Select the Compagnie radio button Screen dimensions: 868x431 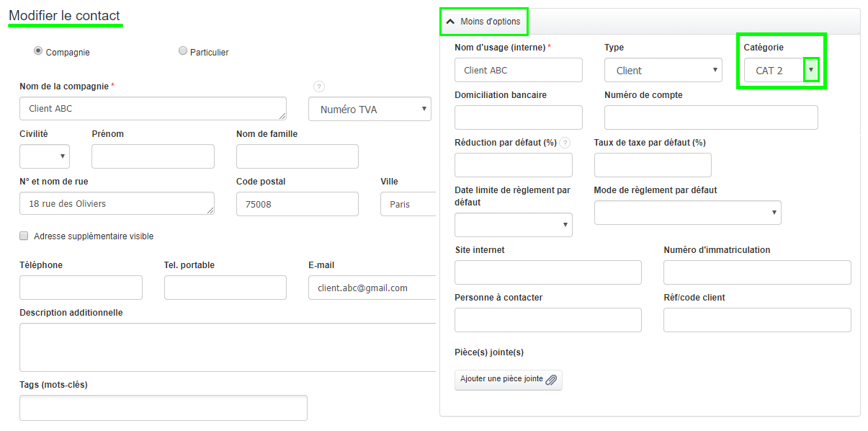(38, 51)
